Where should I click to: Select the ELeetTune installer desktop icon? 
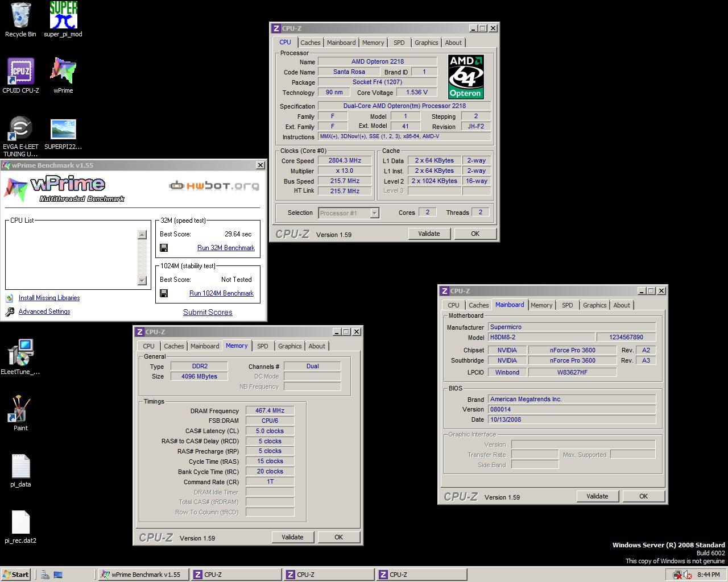point(20,357)
